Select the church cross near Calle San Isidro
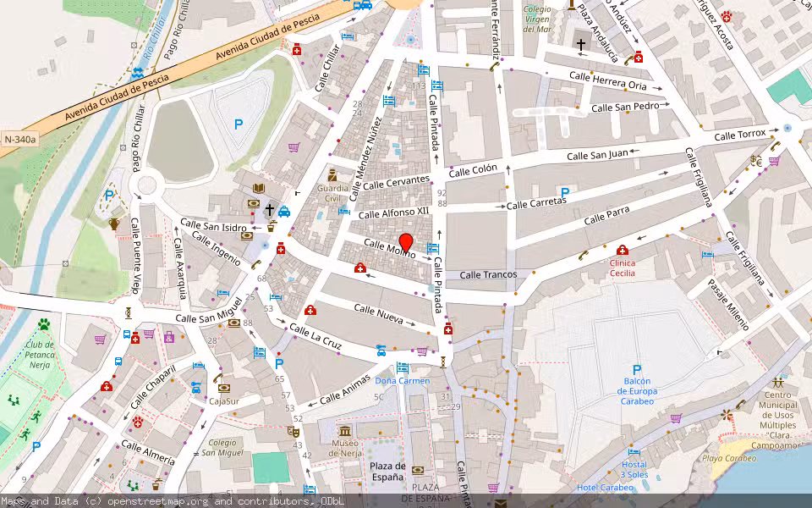 click(269, 209)
